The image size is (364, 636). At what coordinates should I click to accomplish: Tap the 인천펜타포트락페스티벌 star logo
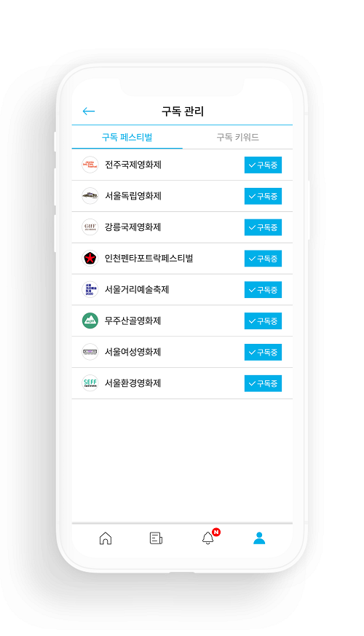coord(90,258)
